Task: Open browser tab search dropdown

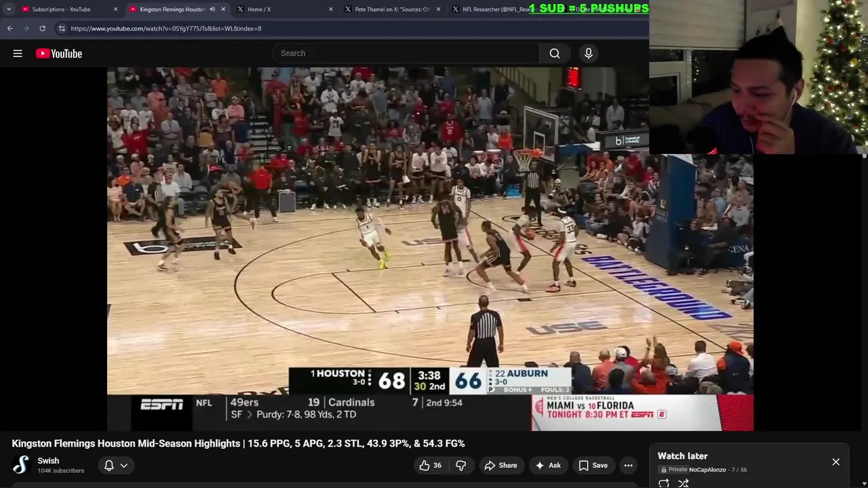Action: 9,9
